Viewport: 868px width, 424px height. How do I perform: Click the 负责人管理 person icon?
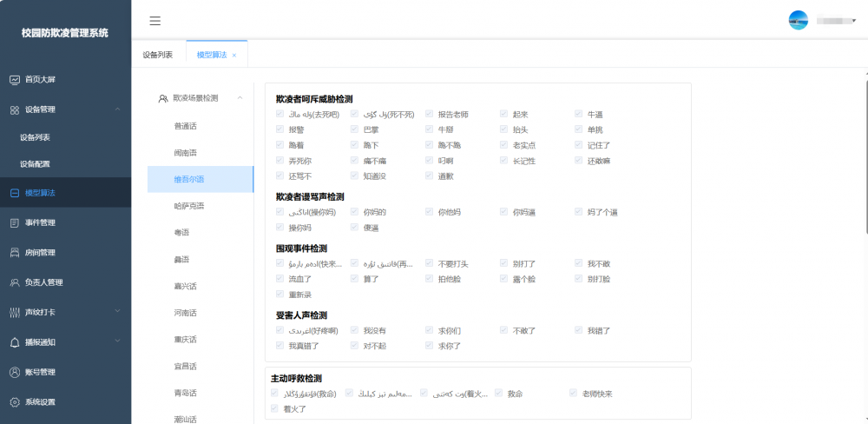coord(15,282)
